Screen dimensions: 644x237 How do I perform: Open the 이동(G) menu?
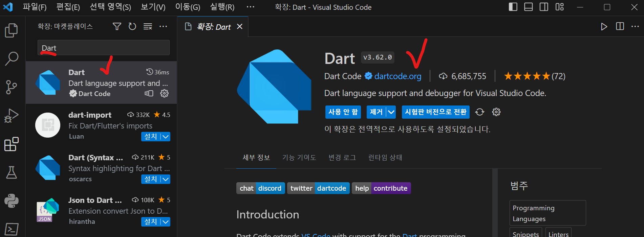(188, 7)
